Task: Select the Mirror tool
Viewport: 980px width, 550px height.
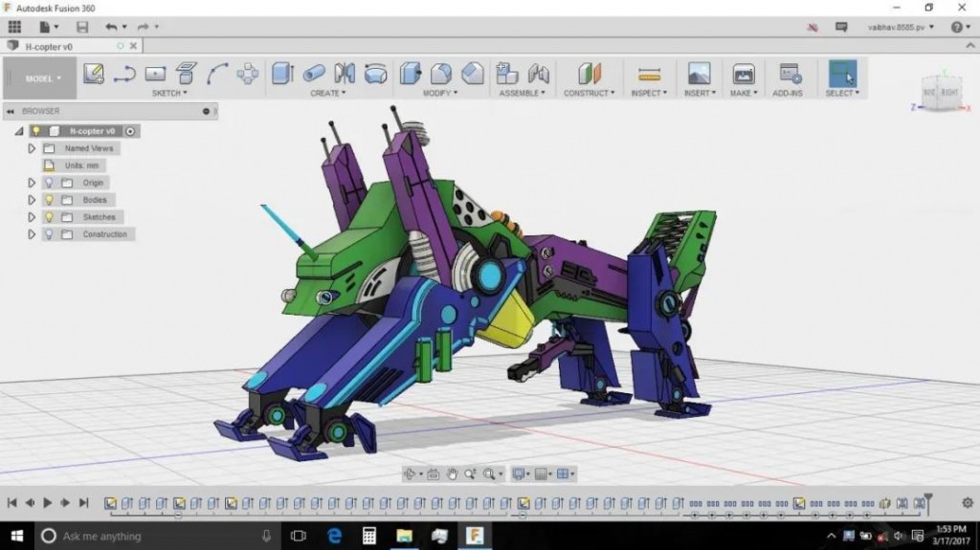Action: 345,73
